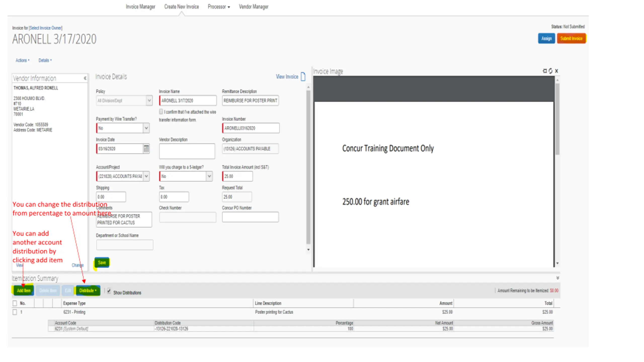Refresh the Invoice Image panel
Image resolution: width=644 pixels, height=362 pixels.
pos(550,71)
